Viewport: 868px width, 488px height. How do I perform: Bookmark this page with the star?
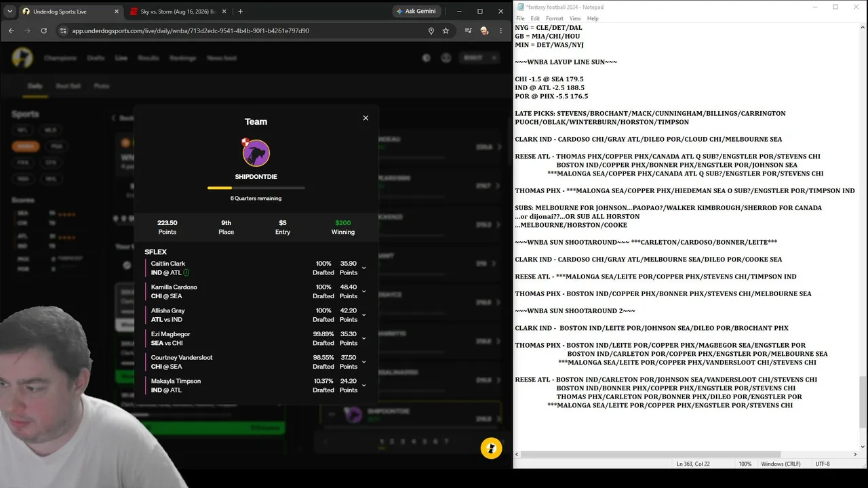point(446,30)
